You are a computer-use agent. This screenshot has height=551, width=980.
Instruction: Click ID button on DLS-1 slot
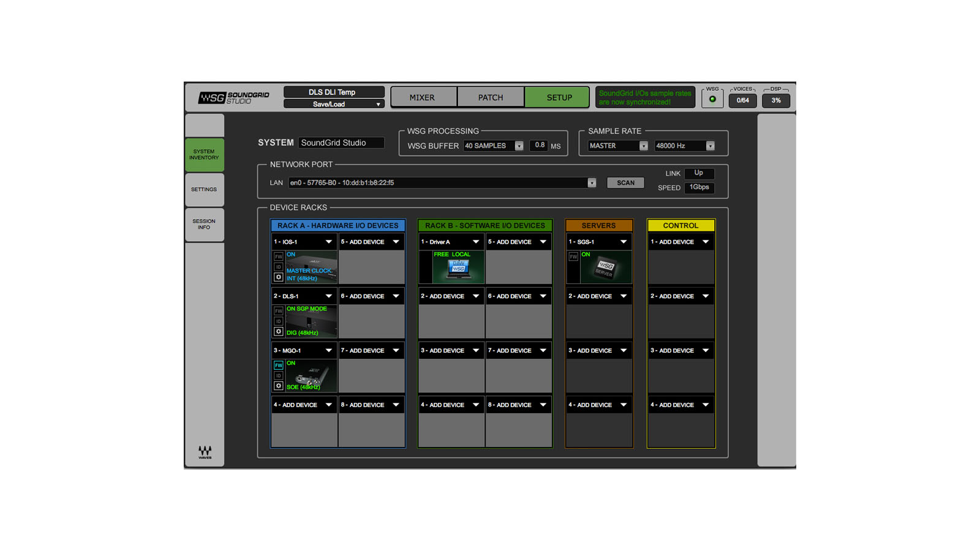point(279,321)
